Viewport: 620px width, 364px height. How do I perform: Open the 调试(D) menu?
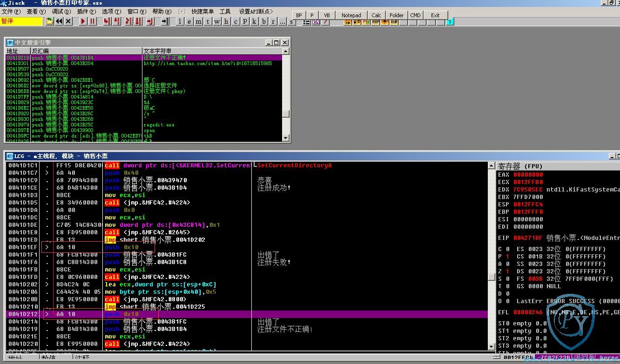click(x=61, y=11)
